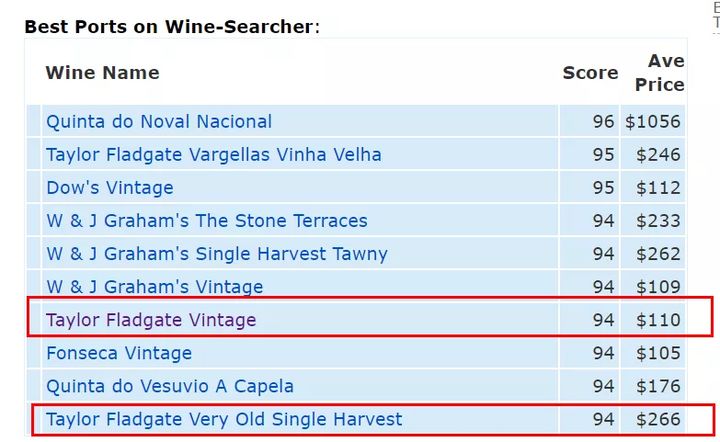
Task: Open W & J Graham's Single Harvest Tawny
Action: [216, 254]
